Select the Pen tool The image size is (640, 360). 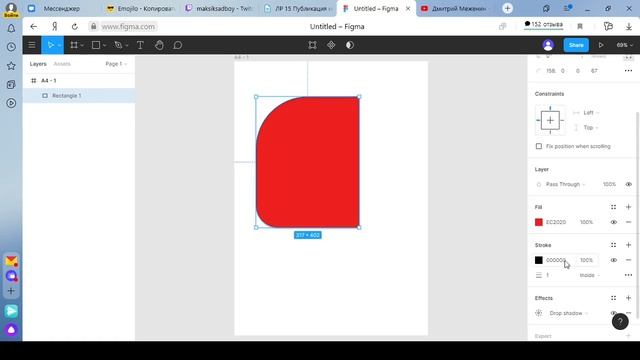(x=118, y=45)
